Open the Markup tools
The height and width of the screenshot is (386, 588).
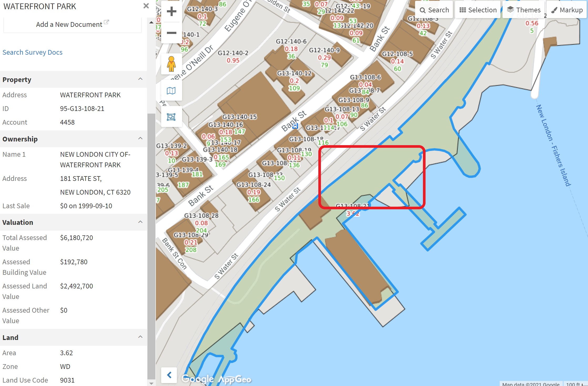point(566,10)
